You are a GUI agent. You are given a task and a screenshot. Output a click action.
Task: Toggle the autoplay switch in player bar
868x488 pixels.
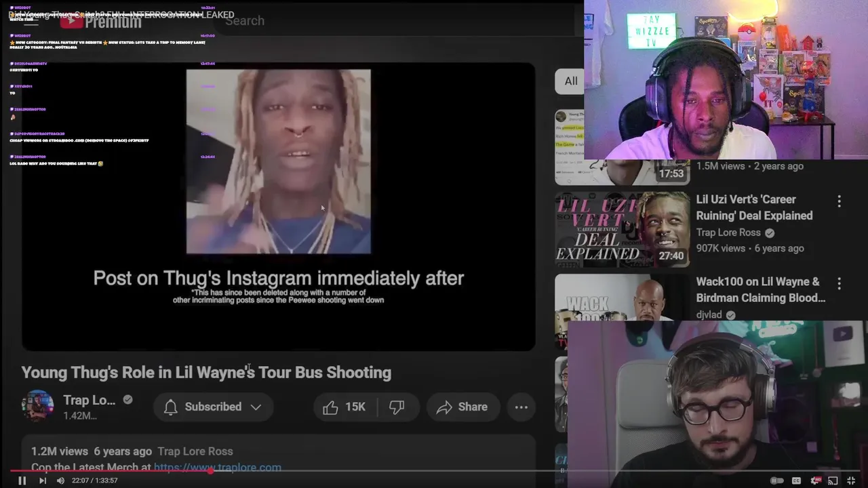coord(777,481)
